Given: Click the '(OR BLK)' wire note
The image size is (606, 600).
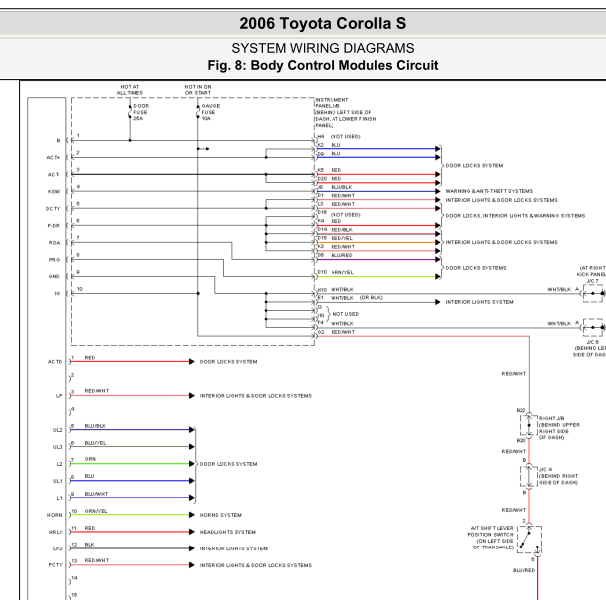Looking at the screenshot, I should [371, 298].
